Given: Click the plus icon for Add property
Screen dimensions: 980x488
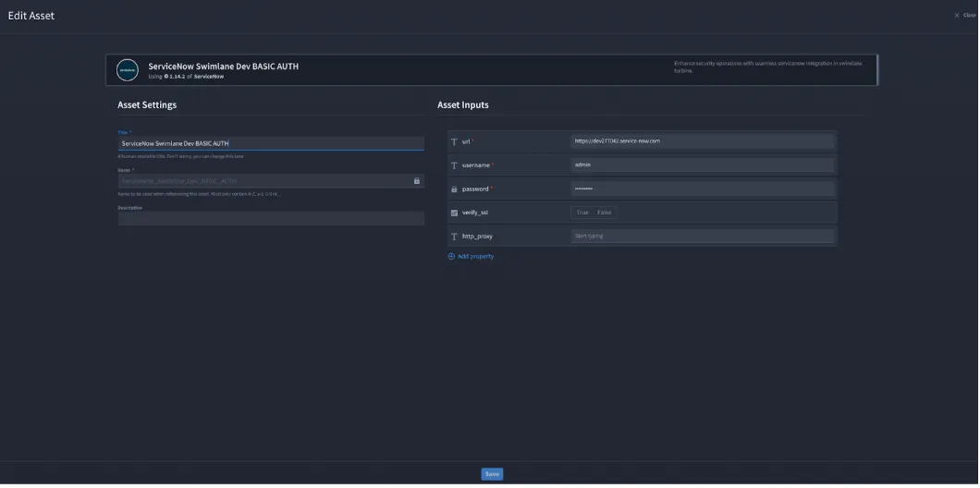Looking at the screenshot, I should pos(451,257).
